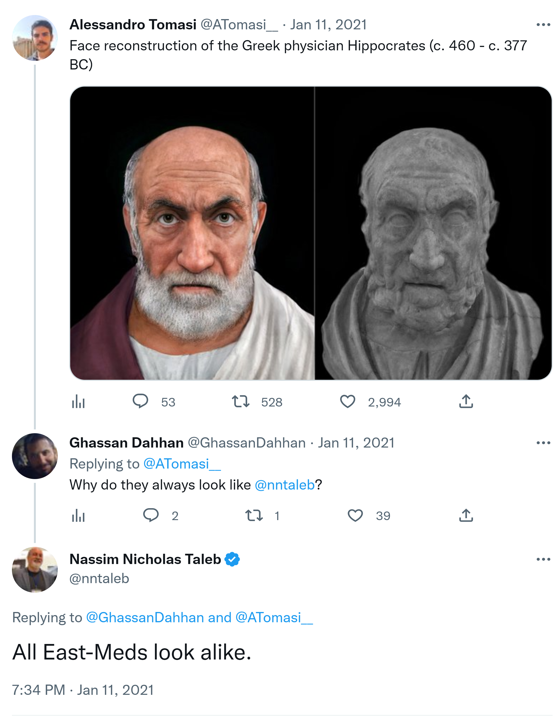
Task: Open more options on Nassim Taleb's tweet
Action: click(543, 559)
